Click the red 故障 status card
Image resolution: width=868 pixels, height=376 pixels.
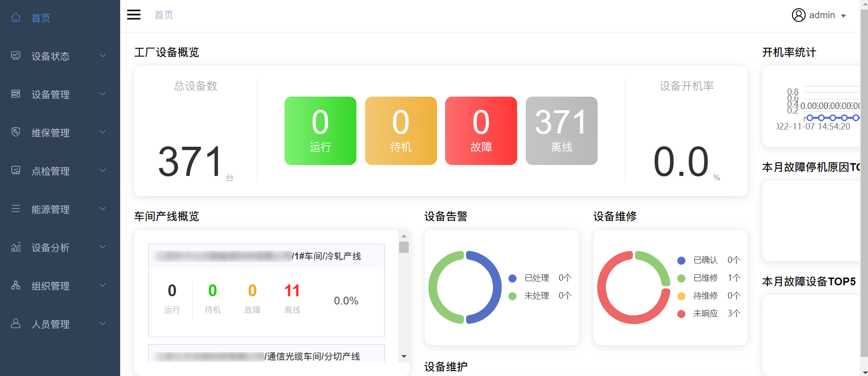[481, 131]
